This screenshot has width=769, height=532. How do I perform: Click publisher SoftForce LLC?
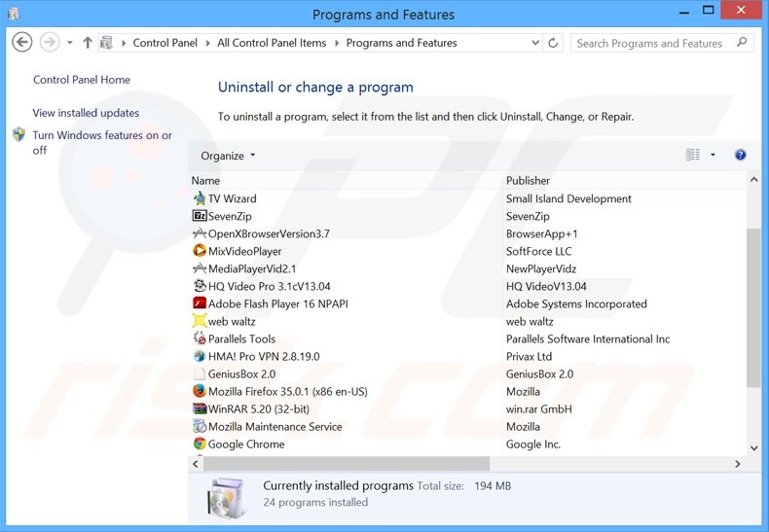[x=539, y=251]
